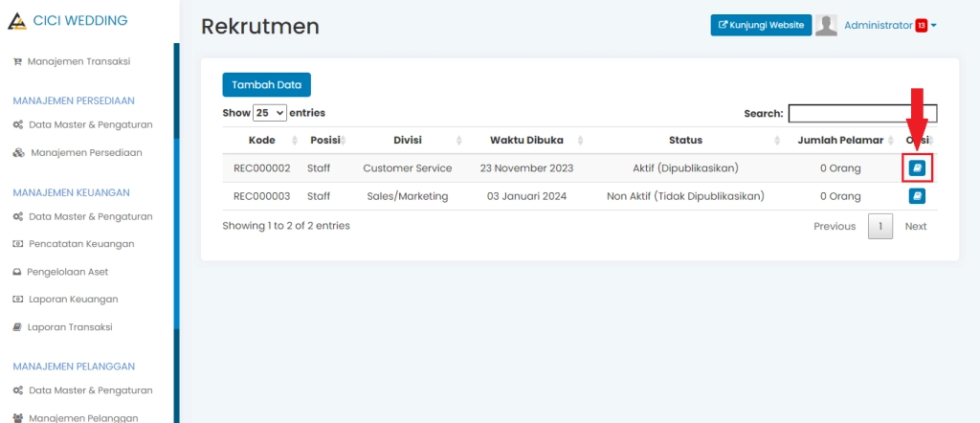The image size is (980, 423).
Task: Open detail icon for REC000002 row
Action: (917, 168)
